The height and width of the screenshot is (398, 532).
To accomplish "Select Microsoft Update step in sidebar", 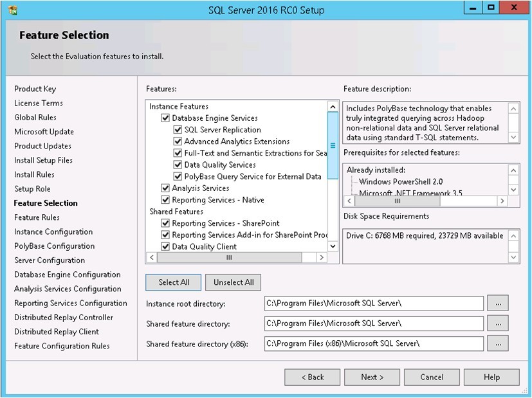I will [44, 132].
